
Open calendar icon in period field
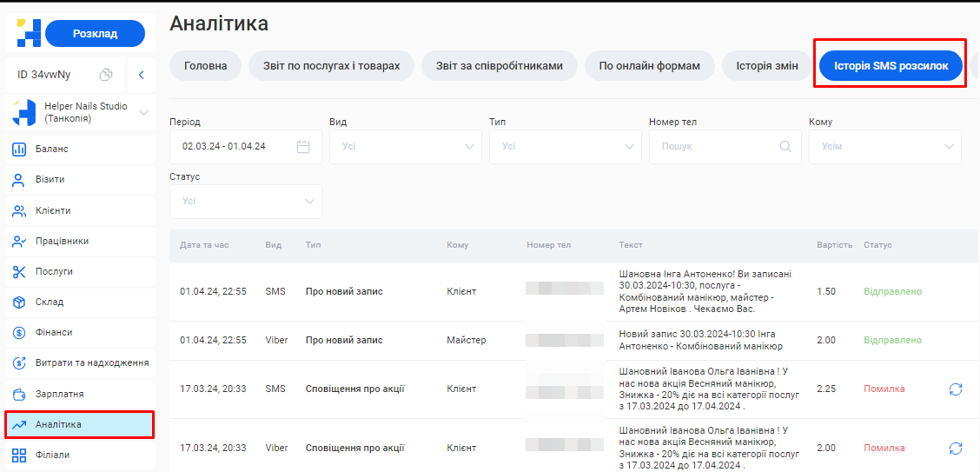(303, 146)
